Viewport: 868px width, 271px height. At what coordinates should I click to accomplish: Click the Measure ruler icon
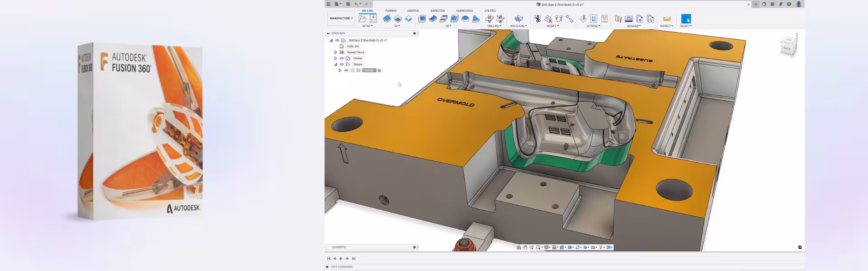pos(667,19)
